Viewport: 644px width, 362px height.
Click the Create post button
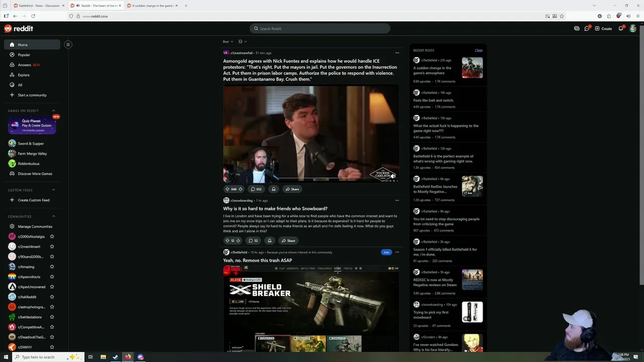pyautogui.click(x=603, y=29)
